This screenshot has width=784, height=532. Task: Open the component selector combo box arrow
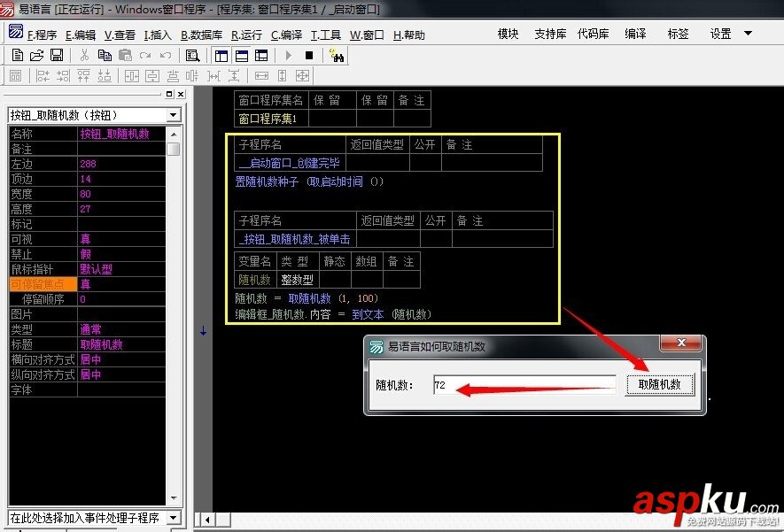pos(173,115)
